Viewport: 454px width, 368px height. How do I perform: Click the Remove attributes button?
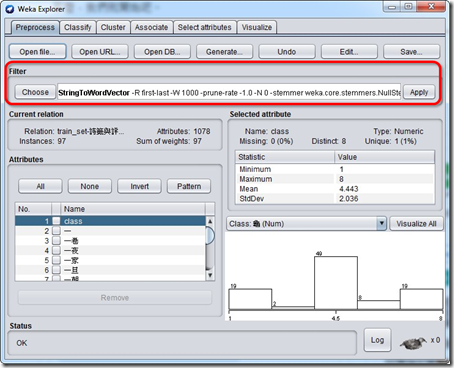click(115, 298)
